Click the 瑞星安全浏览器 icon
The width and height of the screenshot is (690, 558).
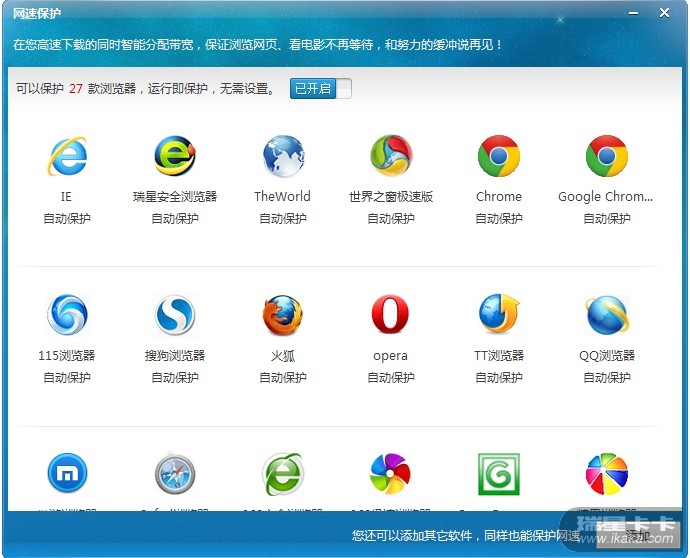point(175,156)
